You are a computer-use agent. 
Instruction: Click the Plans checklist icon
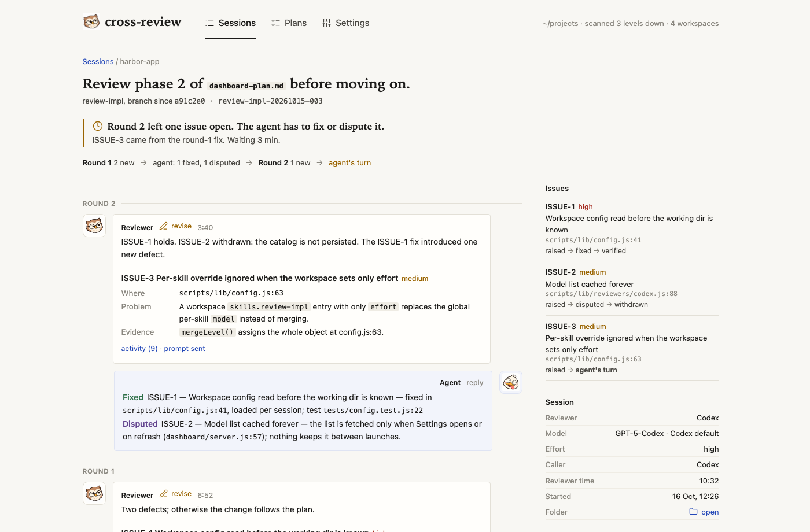click(x=275, y=23)
